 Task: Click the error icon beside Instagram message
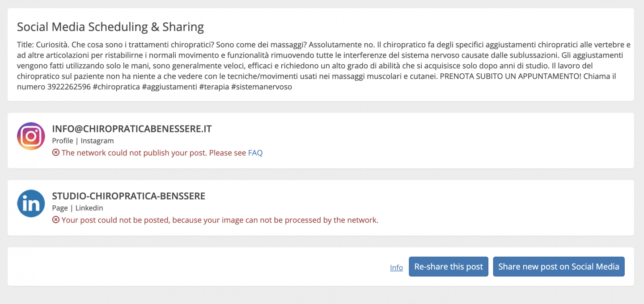[56, 152]
